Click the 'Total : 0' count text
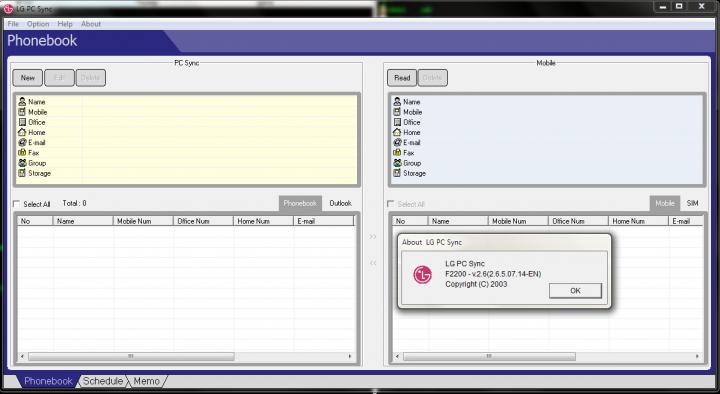This screenshot has height=394, width=720. (74, 203)
